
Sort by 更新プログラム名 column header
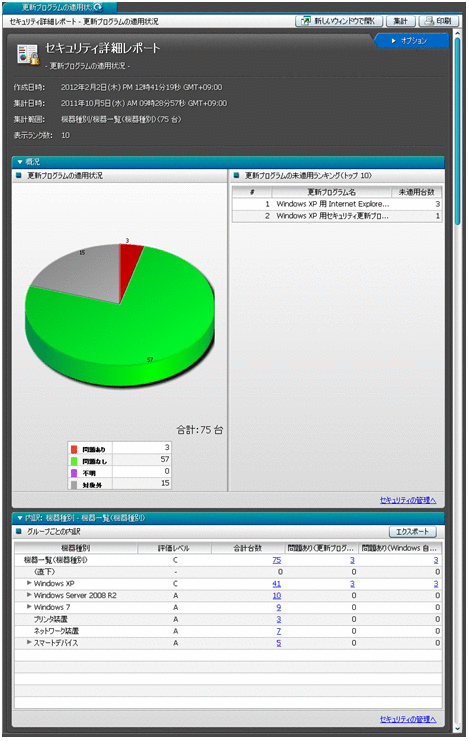331,192
